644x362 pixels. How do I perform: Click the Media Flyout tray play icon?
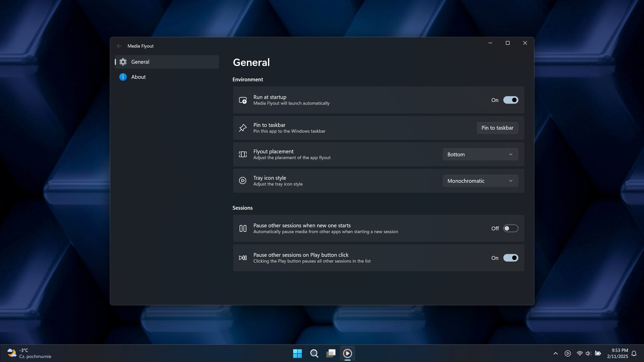567,353
